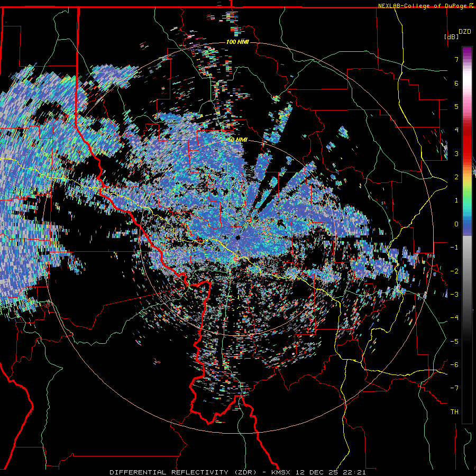Click the legend value -4 label
The image size is (476, 476).
point(454,317)
